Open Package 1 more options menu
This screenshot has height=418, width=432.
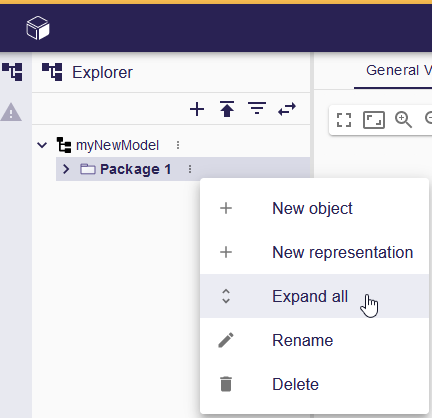190,169
